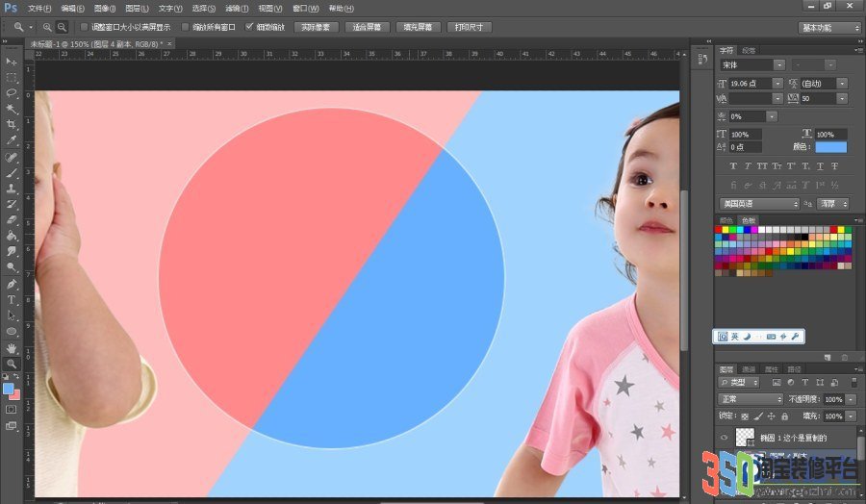Apply Faux Italic in Character panel

pos(748,166)
